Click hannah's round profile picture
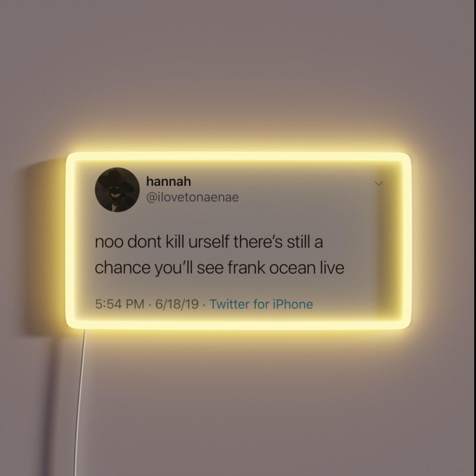This screenshot has width=476, height=476. point(117,190)
